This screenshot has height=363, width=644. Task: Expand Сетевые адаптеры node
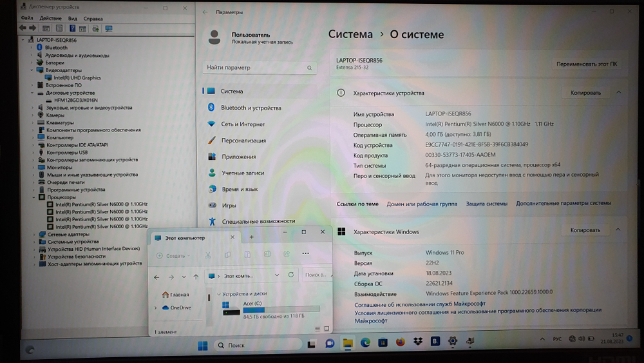tap(34, 234)
